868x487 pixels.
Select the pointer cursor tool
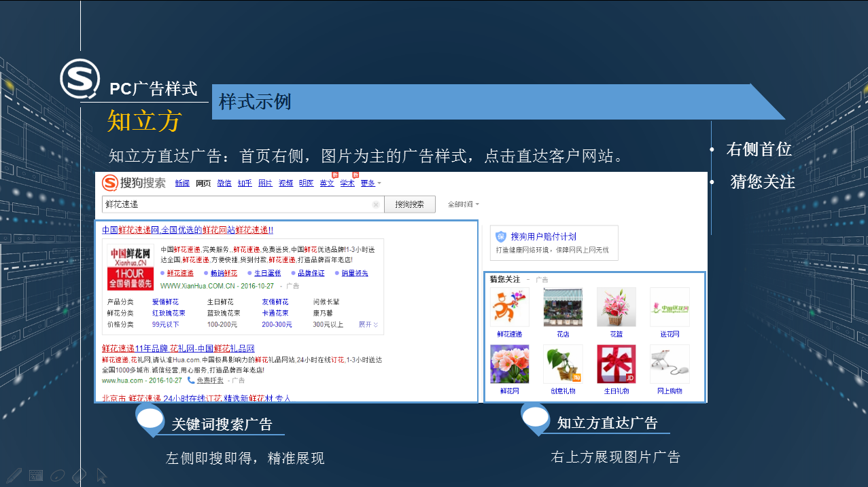[101, 475]
